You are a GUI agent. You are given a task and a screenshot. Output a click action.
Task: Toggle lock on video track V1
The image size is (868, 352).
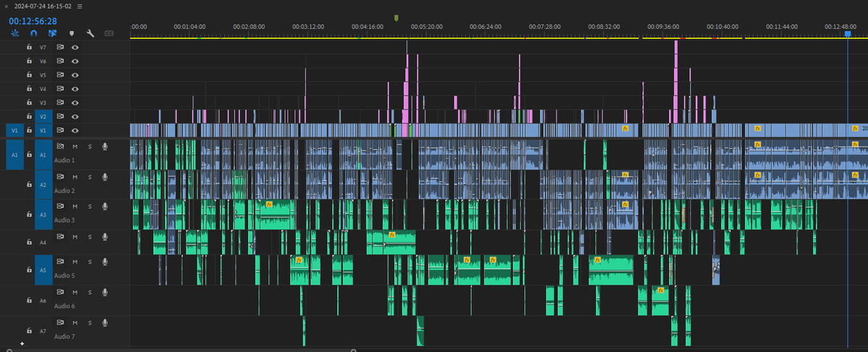pyautogui.click(x=29, y=130)
